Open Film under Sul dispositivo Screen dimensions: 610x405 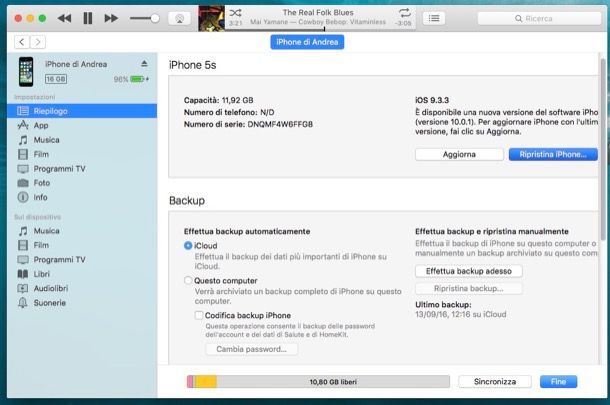point(82,245)
